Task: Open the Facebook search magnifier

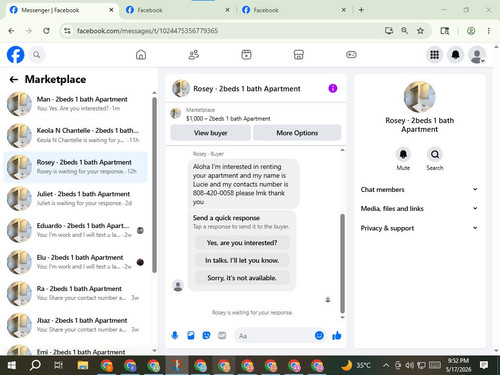Action: pos(37,55)
